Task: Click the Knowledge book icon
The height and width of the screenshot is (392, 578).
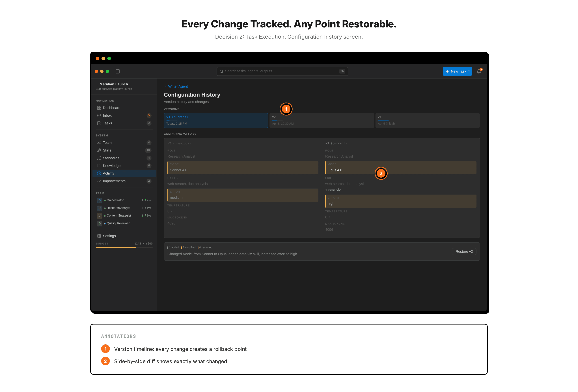Action: (99, 166)
